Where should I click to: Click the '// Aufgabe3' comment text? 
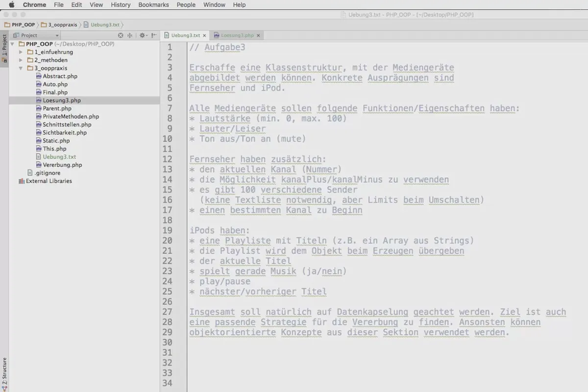[x=217, y=47]
